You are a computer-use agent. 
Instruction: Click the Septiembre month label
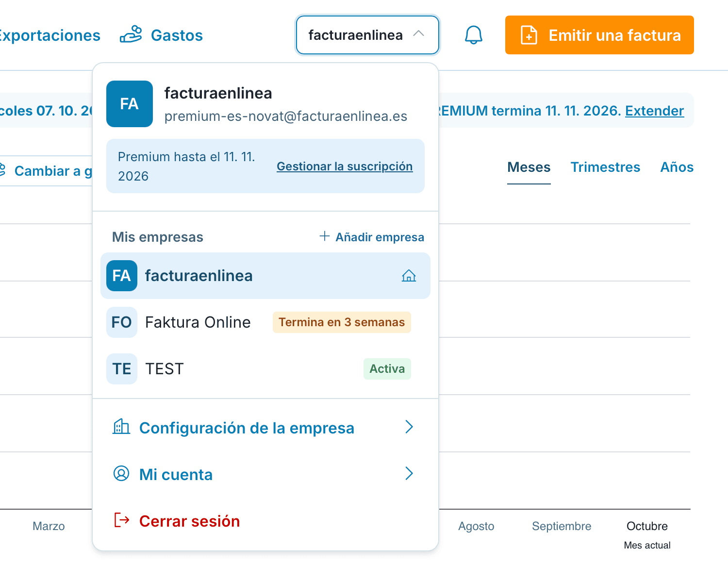(x=562, y=526)
